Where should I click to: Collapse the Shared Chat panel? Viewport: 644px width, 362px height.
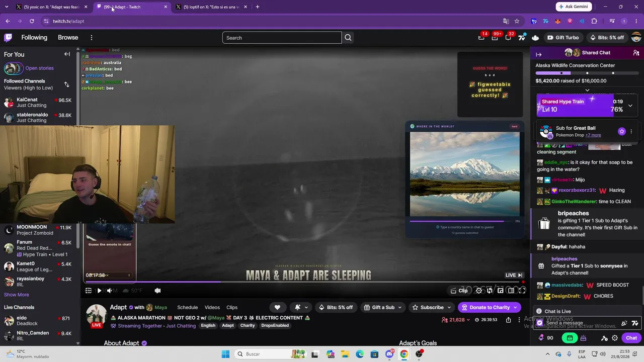(x=538, y=54)
